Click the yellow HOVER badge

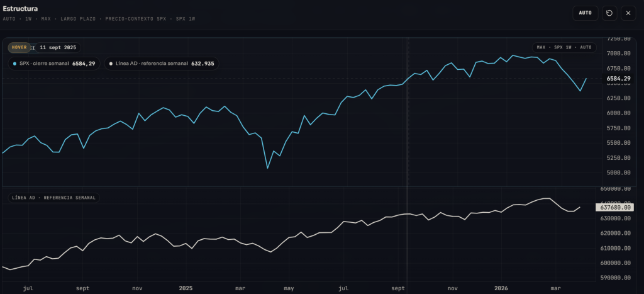(x=19, y=47)
